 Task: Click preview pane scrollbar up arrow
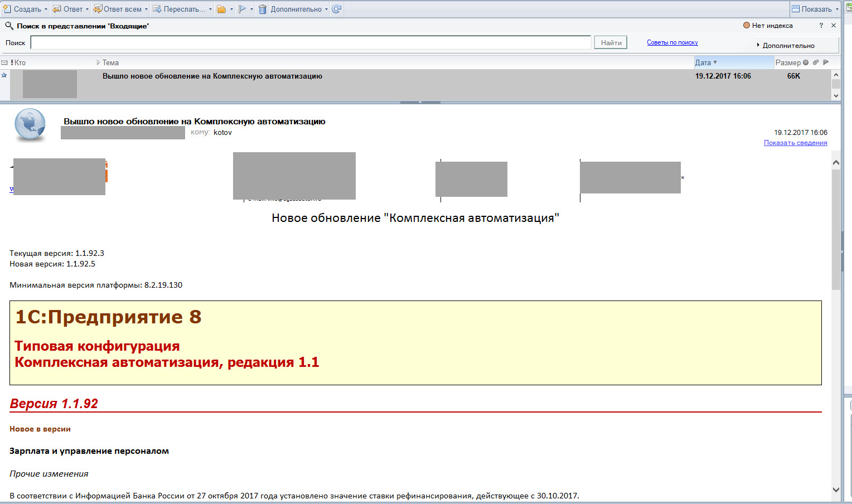pyautogui.click(x=836, y=163)
